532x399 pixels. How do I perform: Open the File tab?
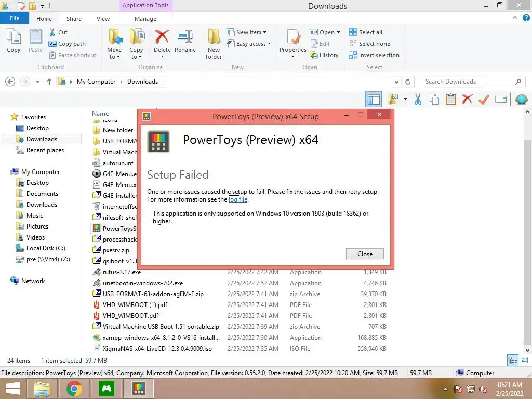point(15,18)
